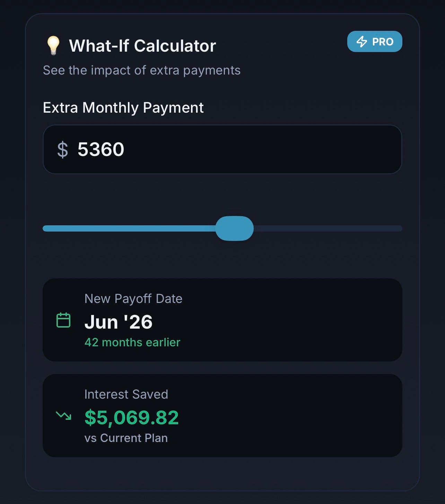Focus the Extra Monthly Payment input field
The height and width of the screenshot is (504, 445).
(222, 149)
